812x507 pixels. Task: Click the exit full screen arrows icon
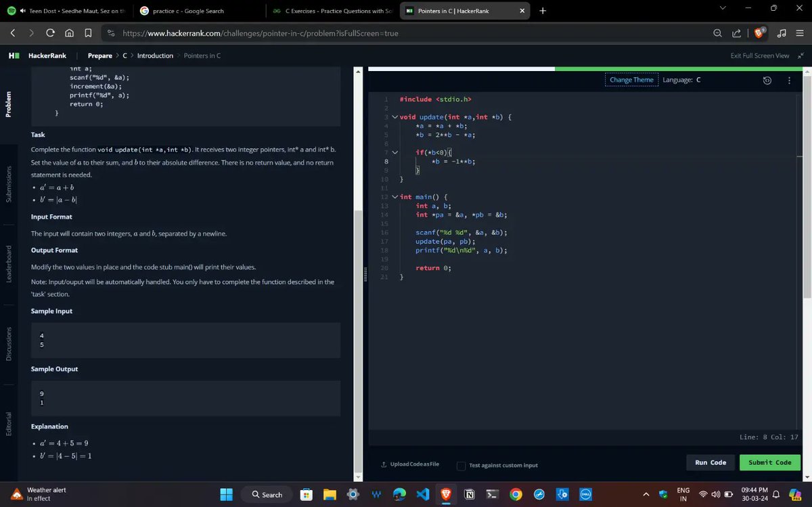tap(800, 56)
